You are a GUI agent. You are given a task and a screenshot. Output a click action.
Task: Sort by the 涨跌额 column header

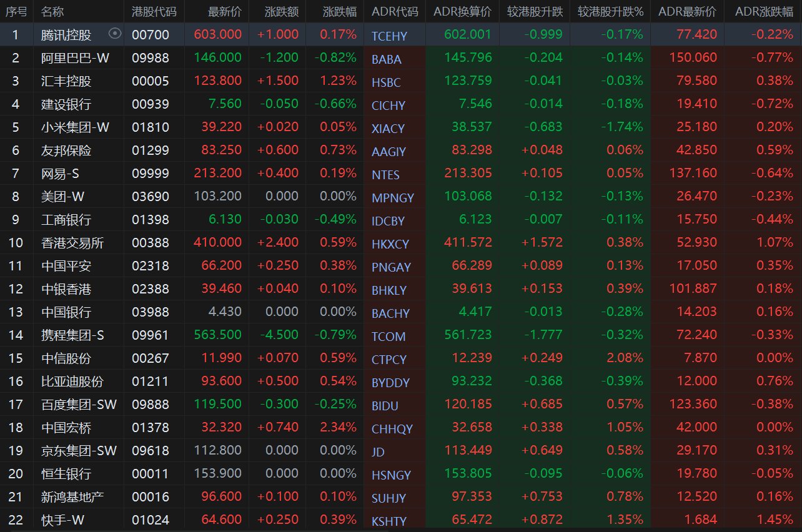(282, 11)
